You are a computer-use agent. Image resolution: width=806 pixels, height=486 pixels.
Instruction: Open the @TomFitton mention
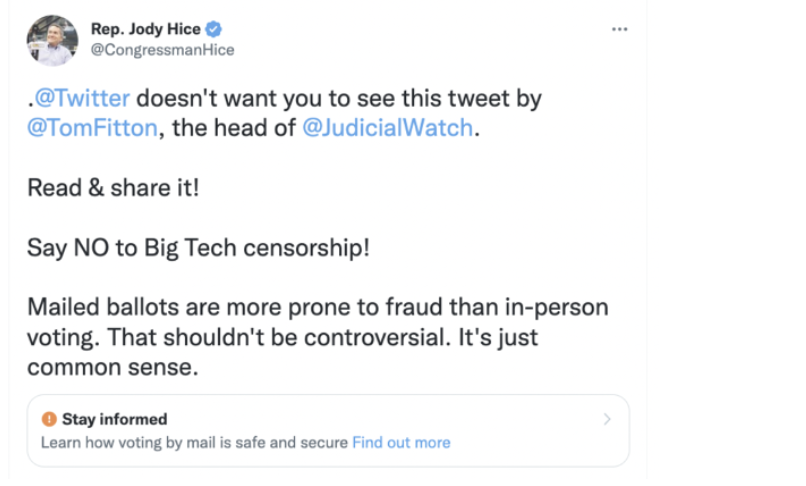pyautogui.click(x=88, y=130)
